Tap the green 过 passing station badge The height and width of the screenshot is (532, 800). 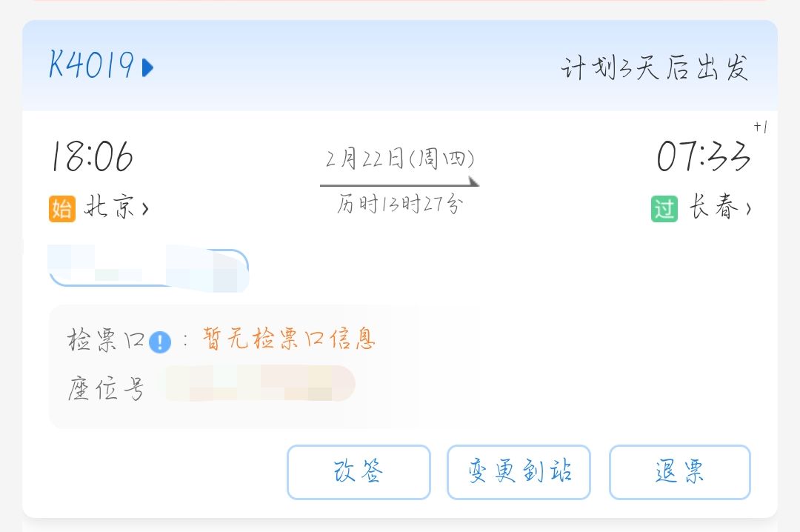coord(664,208)
